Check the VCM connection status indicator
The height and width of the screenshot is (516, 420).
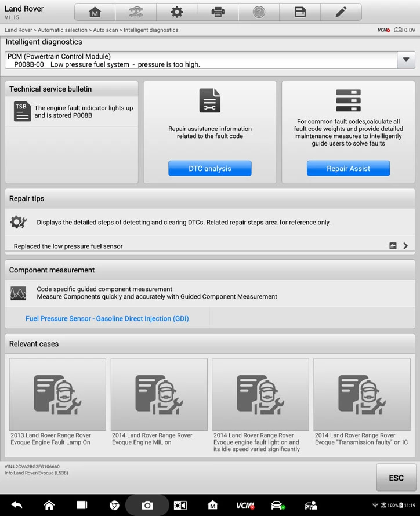384,30
